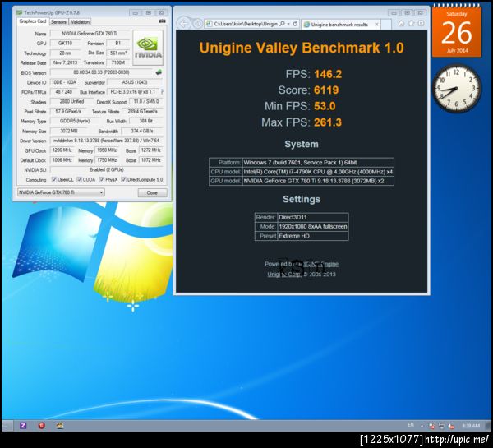Switch to the Graphics Card tab
493x448 pixels.
click(x=33, y=21)
